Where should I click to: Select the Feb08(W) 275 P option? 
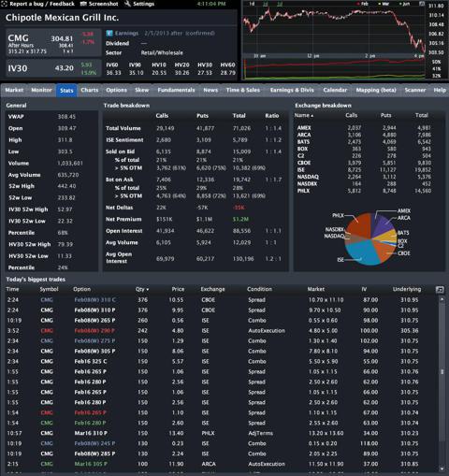(x=94, y=341)
